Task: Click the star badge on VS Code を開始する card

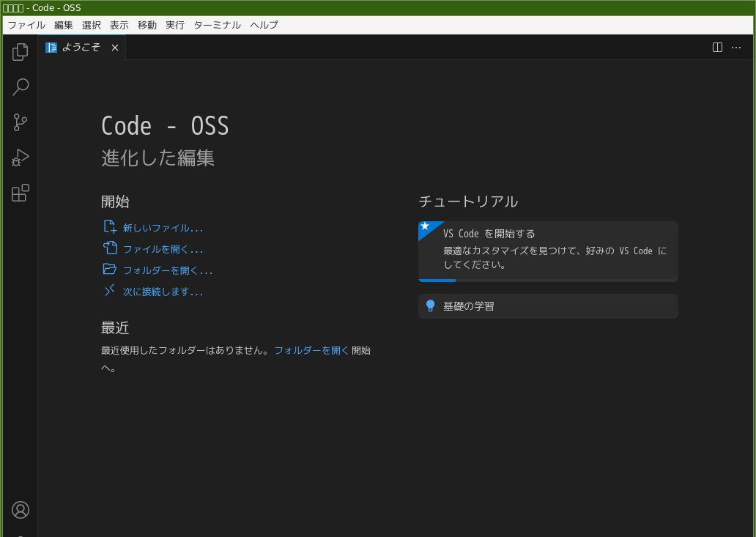Action: point(425,226)
